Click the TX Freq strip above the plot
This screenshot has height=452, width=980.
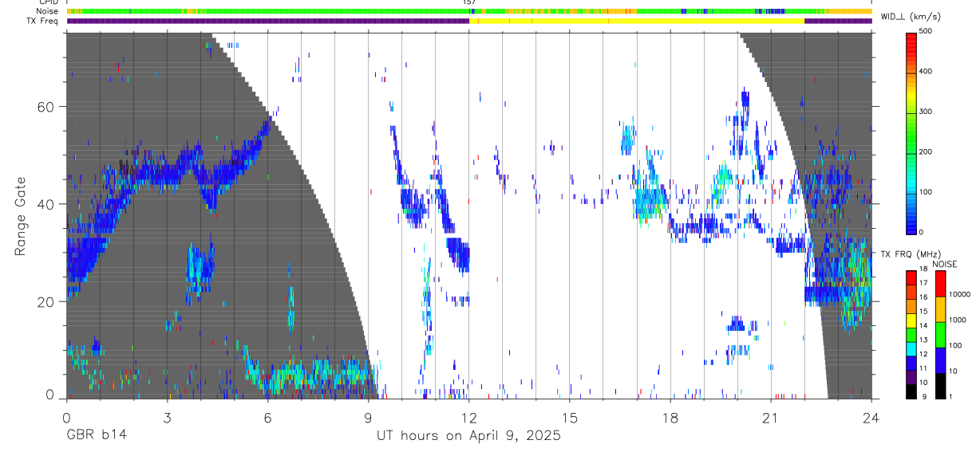tap(469, 21)
